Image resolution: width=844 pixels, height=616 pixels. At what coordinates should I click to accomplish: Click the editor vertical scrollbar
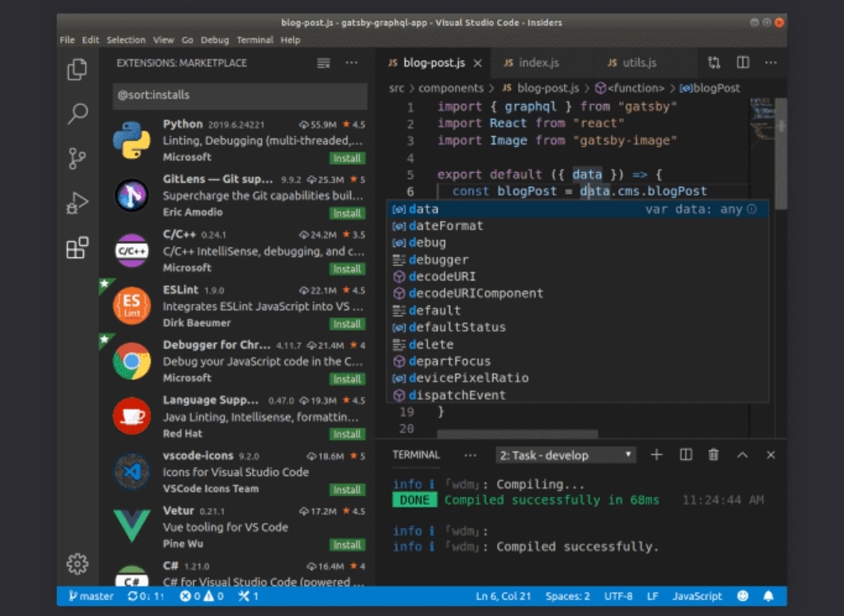781,153
